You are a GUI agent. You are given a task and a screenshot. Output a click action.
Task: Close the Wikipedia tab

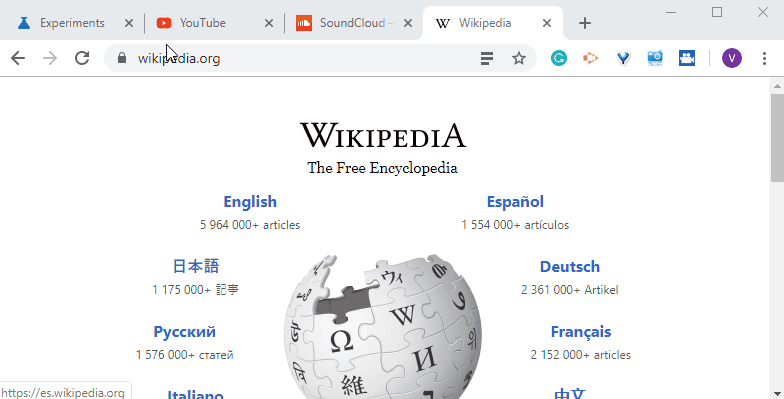547,23
